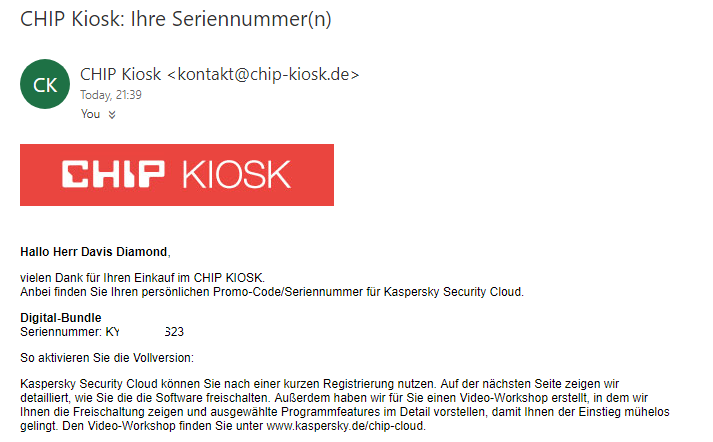
Task: Click sender name CHIP Kiosk with email address
Action: coord(219,74)
